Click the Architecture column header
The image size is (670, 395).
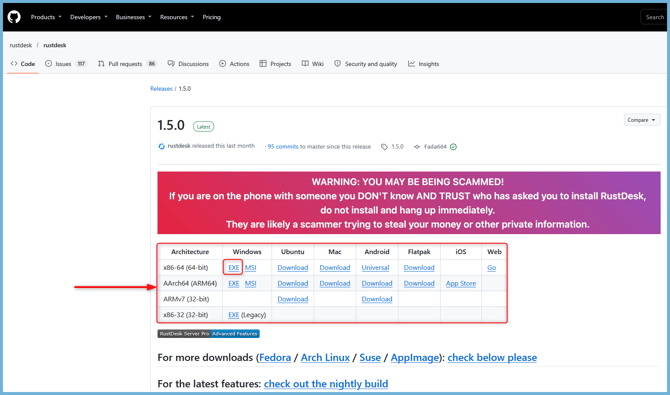point(190,252)
